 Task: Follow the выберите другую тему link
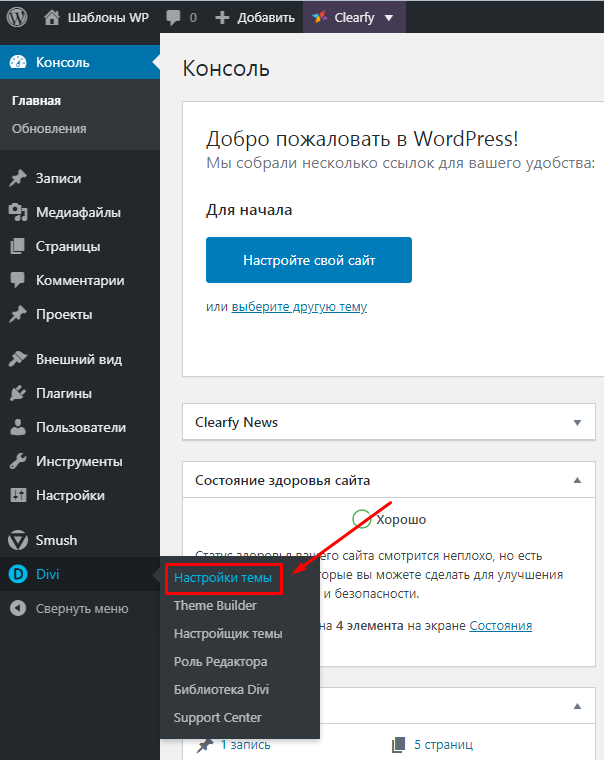click(x=299, y=307)
